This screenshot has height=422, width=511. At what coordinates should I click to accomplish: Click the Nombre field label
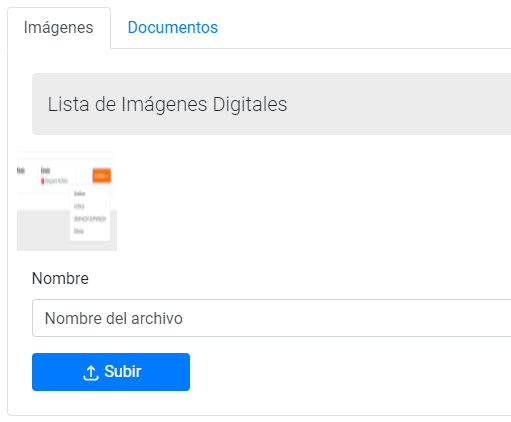tap(60, 278)
